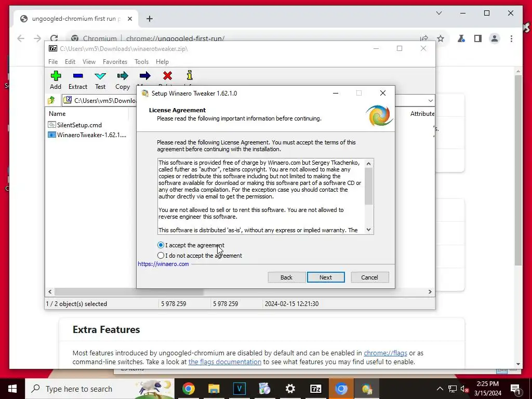Click the Attributes column header in 7-Zip
532x399 pixels.
point(422,114)
